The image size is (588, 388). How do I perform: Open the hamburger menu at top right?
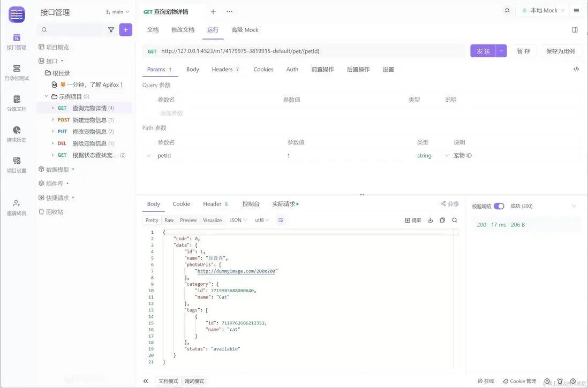coord(576,11)
